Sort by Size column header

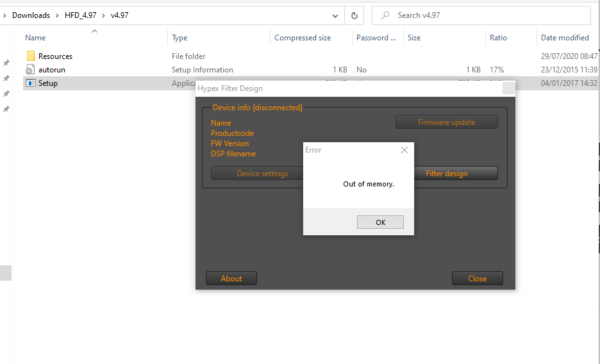click(x=414, y=37)
